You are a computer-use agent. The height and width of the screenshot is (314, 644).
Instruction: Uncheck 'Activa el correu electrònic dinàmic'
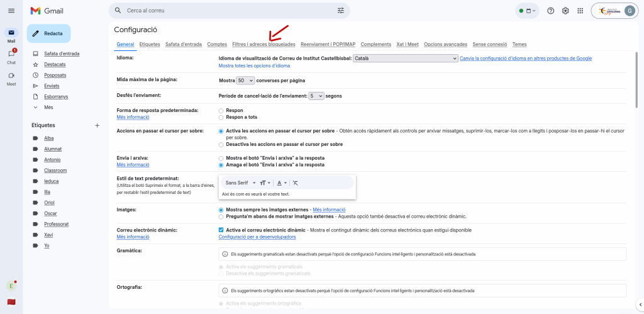point(221,230)
